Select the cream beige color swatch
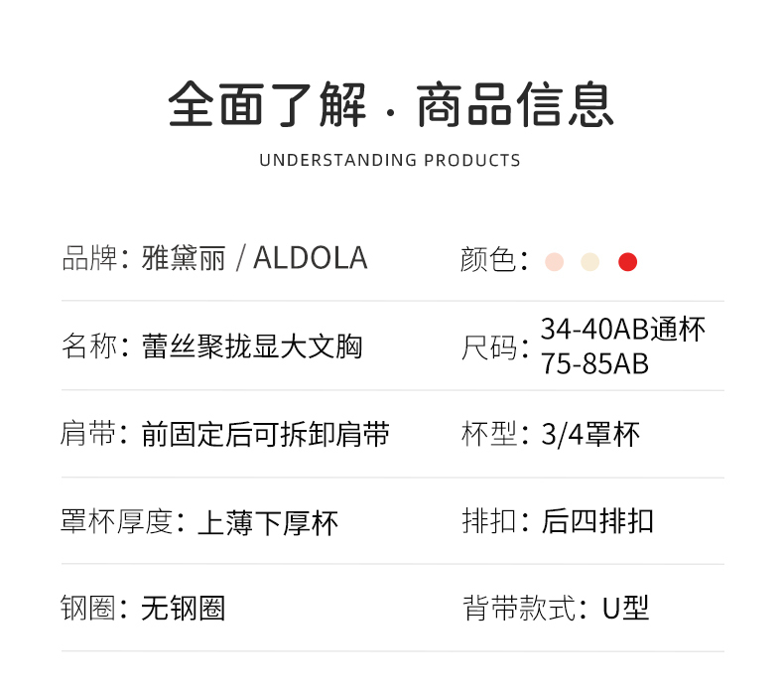This screenshot has height=691, width=784. pyautogui.click(x=590, y=262)
